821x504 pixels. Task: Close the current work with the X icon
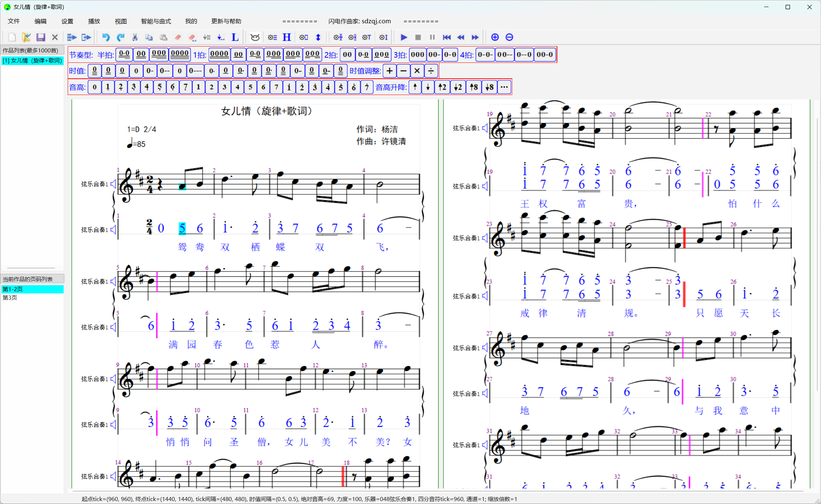(x=55, y=37)
